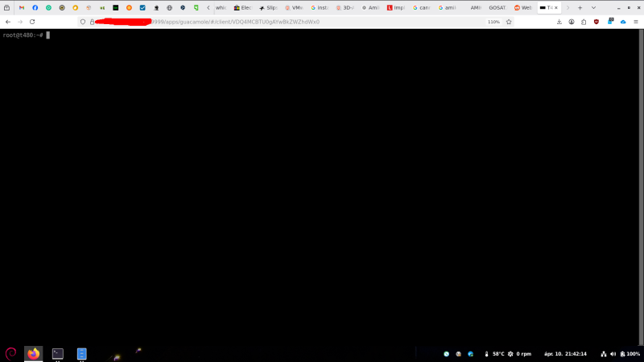
Task: Switch to the "Insta" Google tab
Action: pos(320,7)
